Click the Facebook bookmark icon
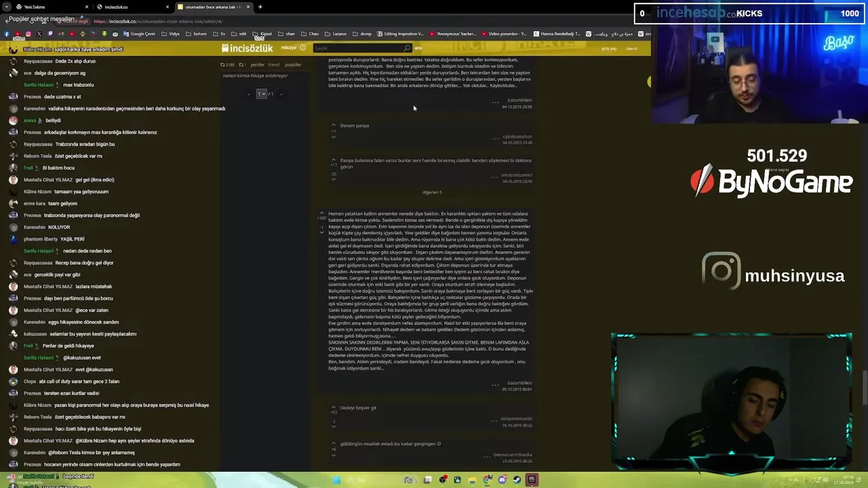This screenshot has width=868, height=488. tap(7, 34)
